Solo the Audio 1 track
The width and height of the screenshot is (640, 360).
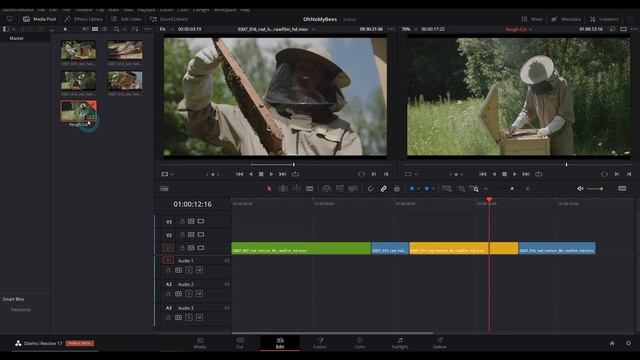[189, 270]
